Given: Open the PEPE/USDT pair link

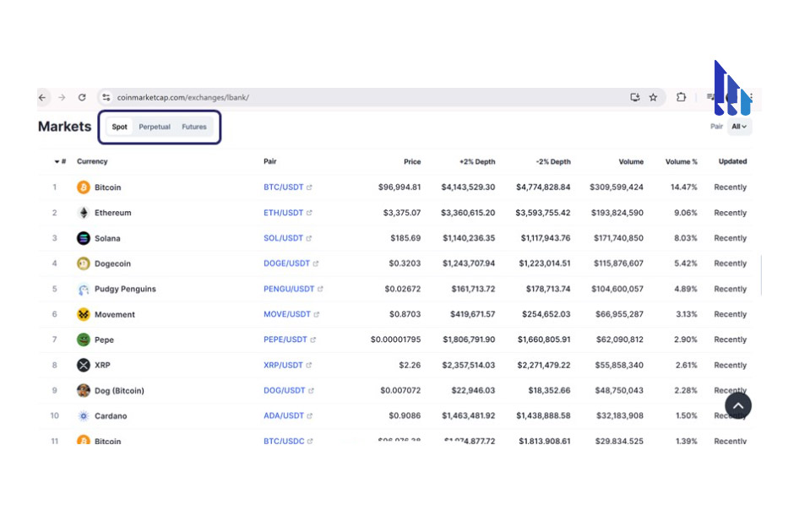Looking at the screenshot, I should pos(285,339).
